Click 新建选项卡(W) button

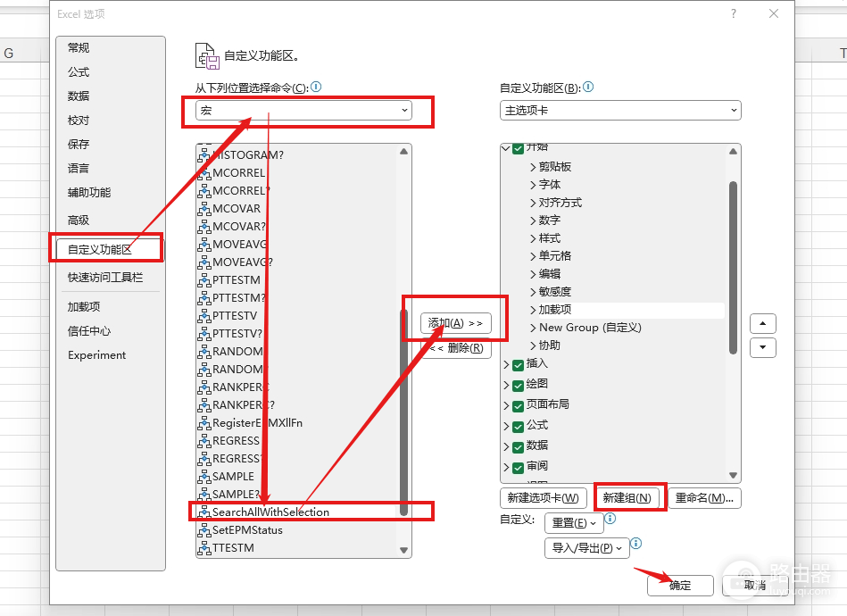(x=544, y=497)
